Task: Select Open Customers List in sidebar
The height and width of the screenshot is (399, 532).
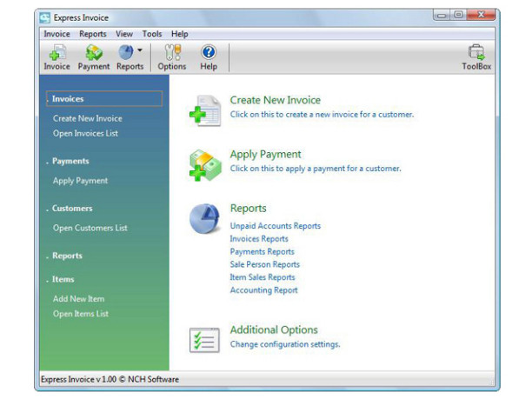Action: click(90, 228)
